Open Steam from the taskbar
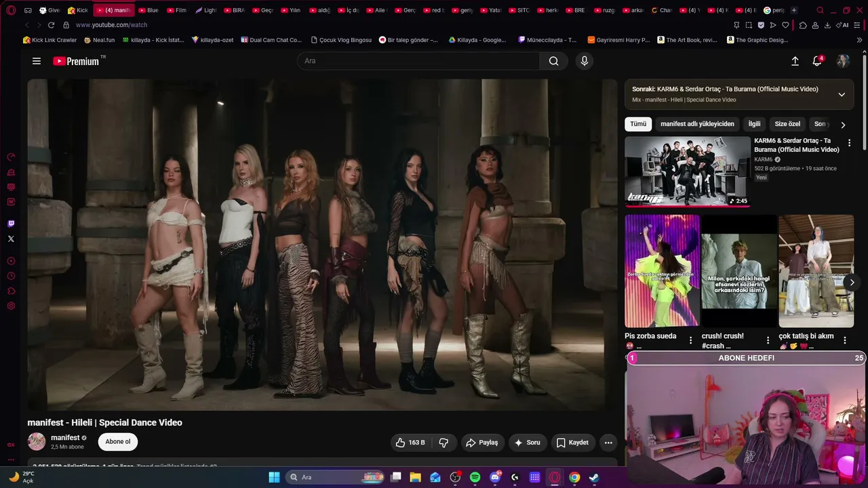The image size is (868, 488). (x=594, y=477)
